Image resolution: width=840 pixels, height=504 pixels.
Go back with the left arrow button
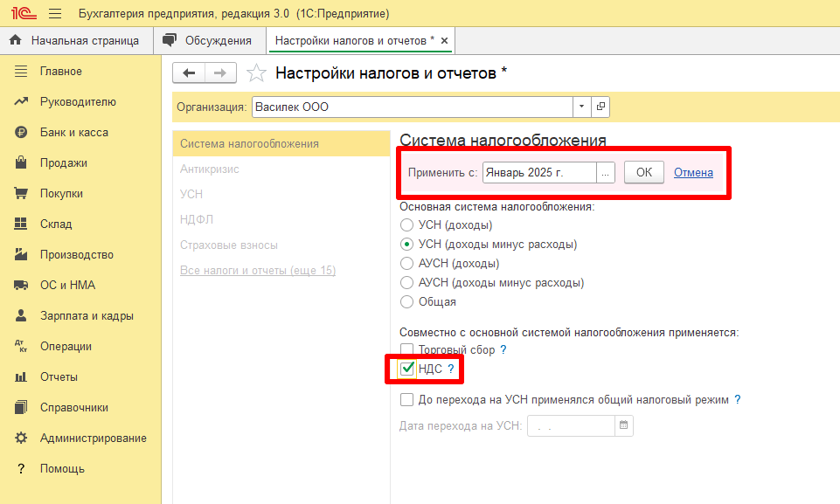pyautogui.click(x=189, y=72)
